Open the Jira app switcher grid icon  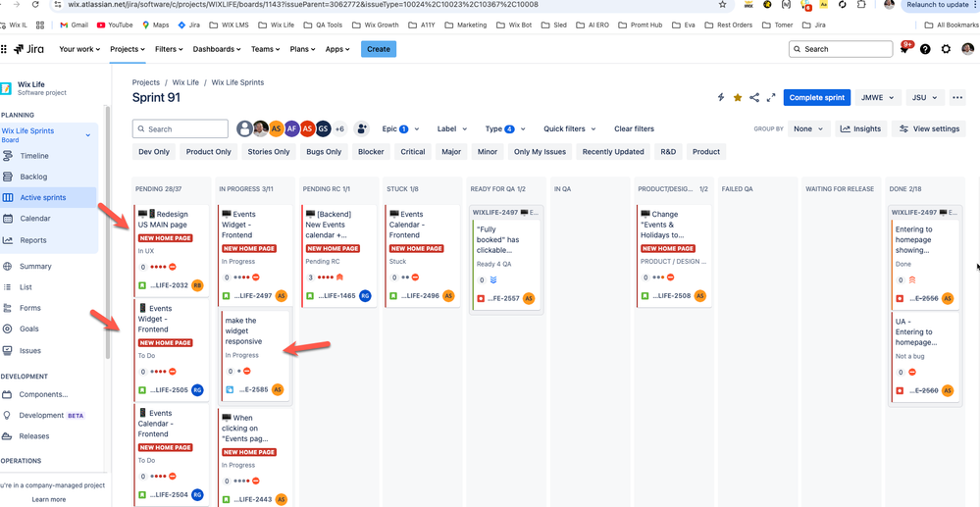pyautogui.click(x=3, y=49)
